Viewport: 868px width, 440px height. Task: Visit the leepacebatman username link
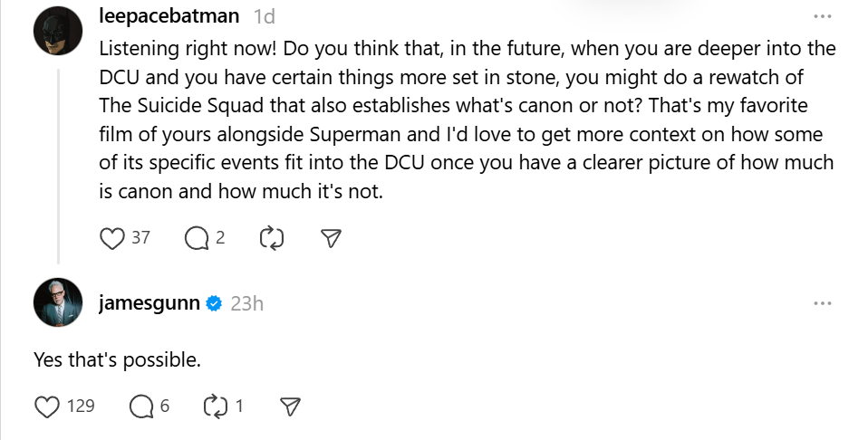(169, 16)
